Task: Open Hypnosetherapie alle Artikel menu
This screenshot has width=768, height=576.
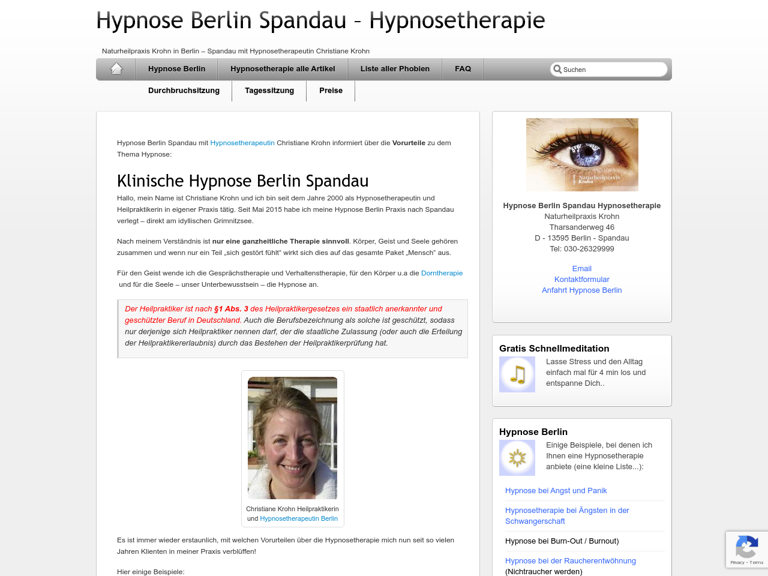Action: (282, 69)
